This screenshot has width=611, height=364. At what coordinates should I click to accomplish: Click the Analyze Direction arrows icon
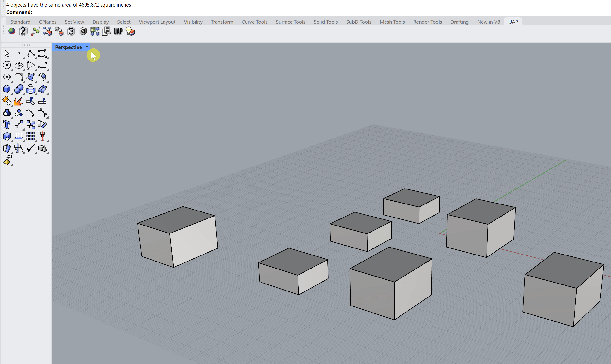pos(19,136)
